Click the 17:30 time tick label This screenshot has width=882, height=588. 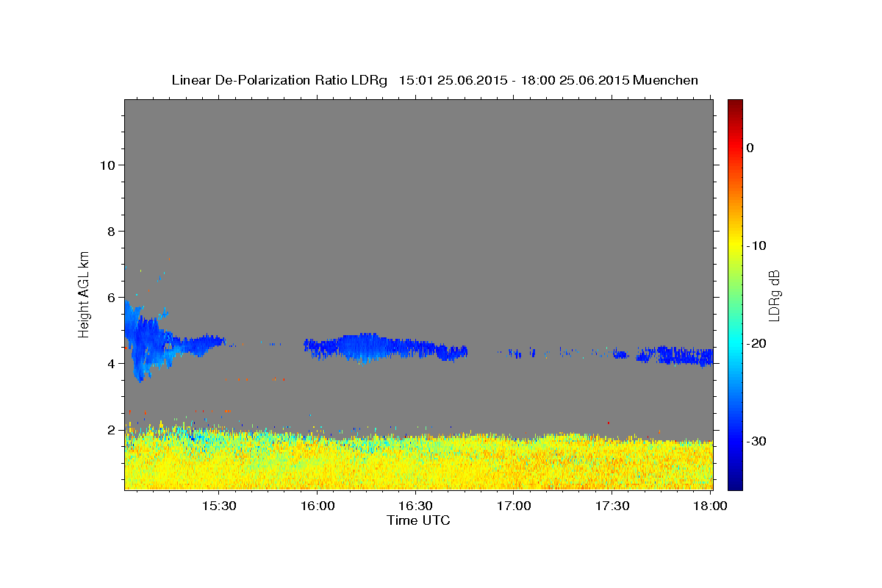pyautogui.click(x=612, y=506)
